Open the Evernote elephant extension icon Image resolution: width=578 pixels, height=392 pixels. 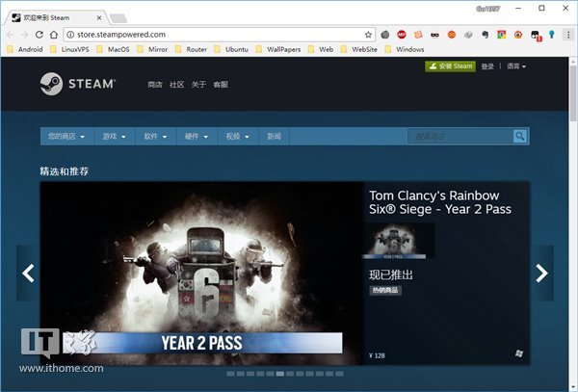[485, 35]
